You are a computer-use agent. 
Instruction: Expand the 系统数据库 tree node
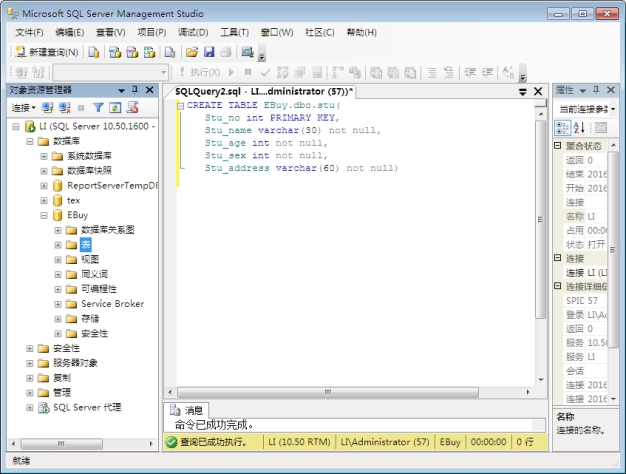(44, 156)
